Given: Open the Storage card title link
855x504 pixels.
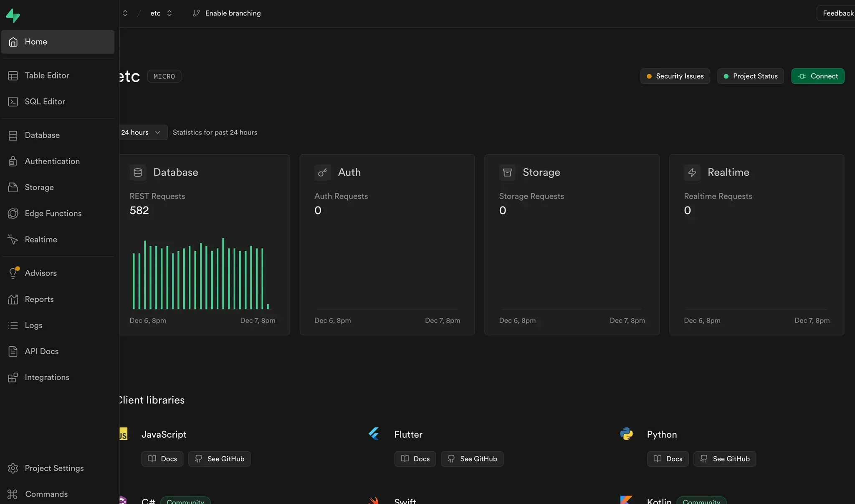Looking at the screenshot, I should 541,172.
